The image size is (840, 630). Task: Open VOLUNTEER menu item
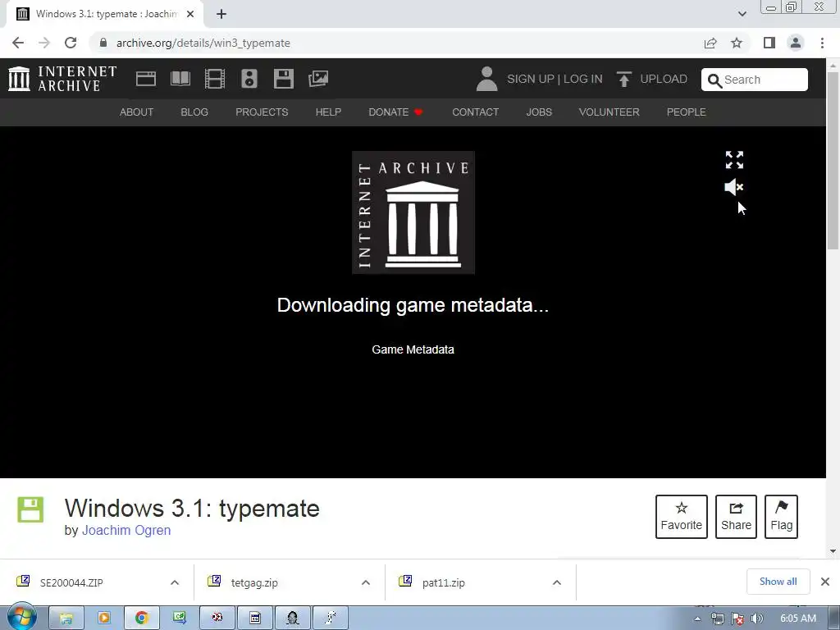tap(609, 112)
